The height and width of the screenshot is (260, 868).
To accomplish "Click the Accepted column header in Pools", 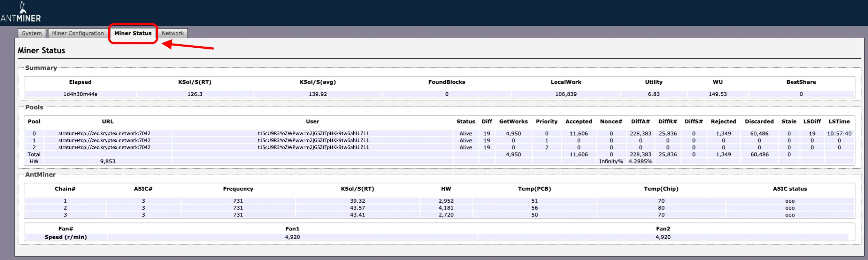I will [x=578, y=121].
